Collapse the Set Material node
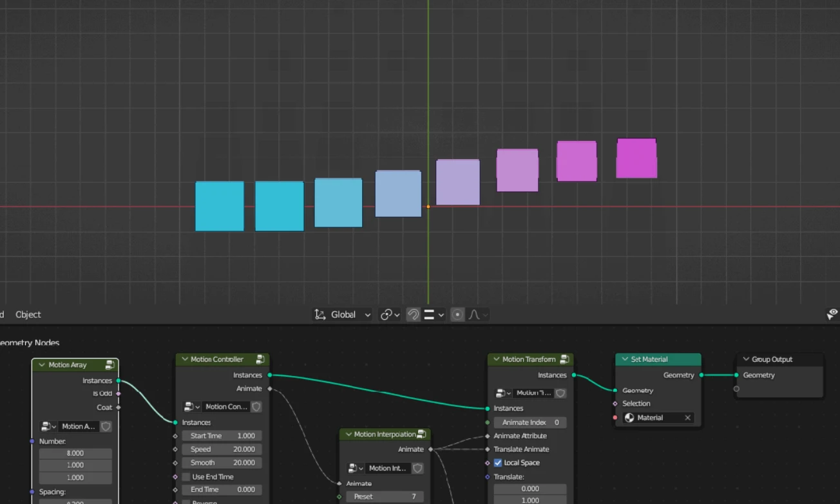 [625, 359]
